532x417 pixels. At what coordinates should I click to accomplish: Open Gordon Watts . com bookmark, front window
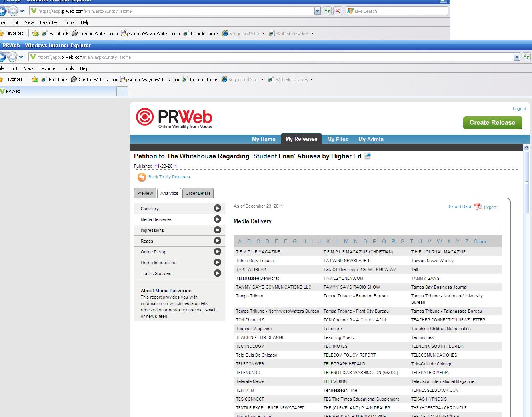94,80
